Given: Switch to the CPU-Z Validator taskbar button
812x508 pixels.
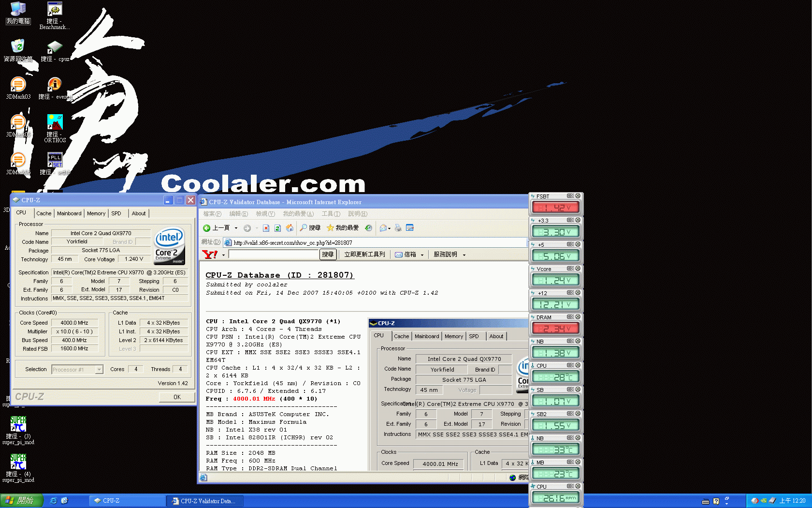Looking at the screenshot, I should [x=205, y=501].
